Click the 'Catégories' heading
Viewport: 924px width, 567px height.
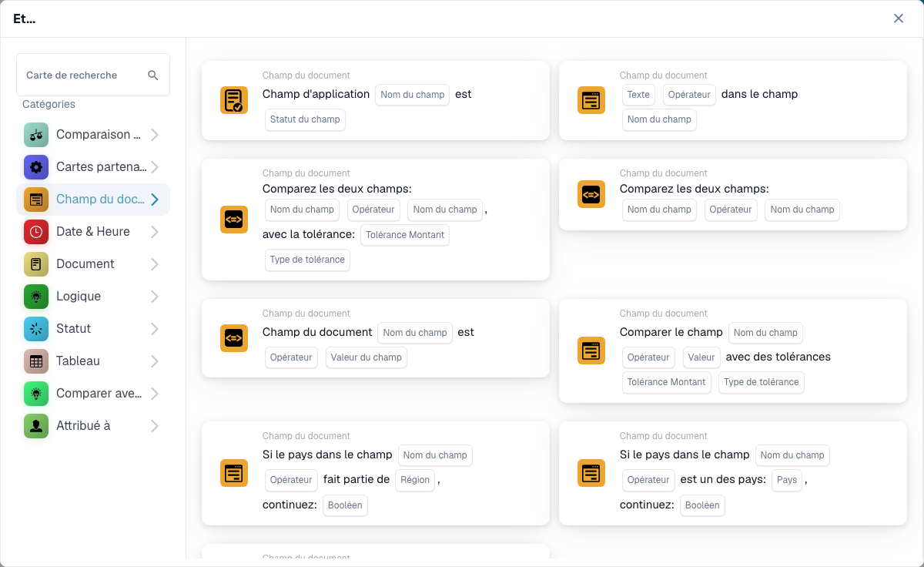click(x=49, y=104)
